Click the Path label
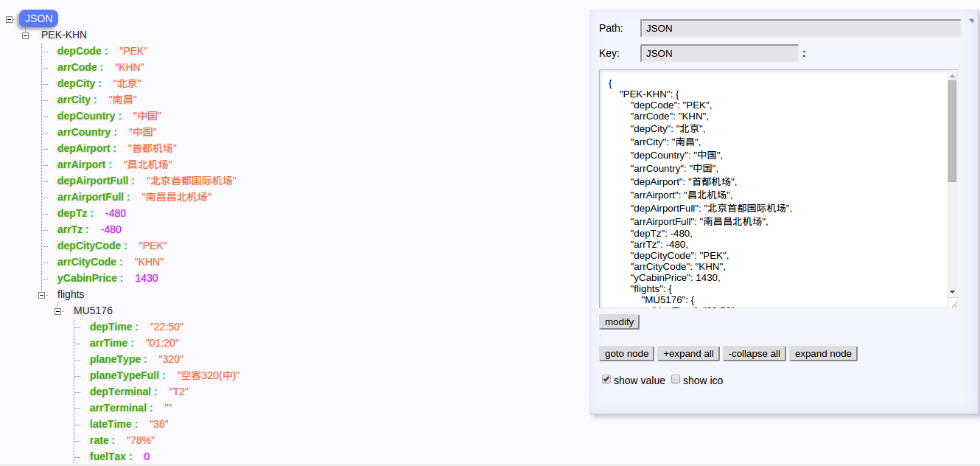Image resolution: width=980 pixels, height=466 pixels. coord(611,28)
